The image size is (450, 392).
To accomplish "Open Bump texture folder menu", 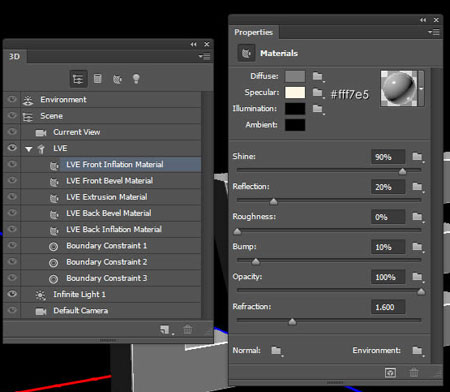I will [x=418, y=247].
